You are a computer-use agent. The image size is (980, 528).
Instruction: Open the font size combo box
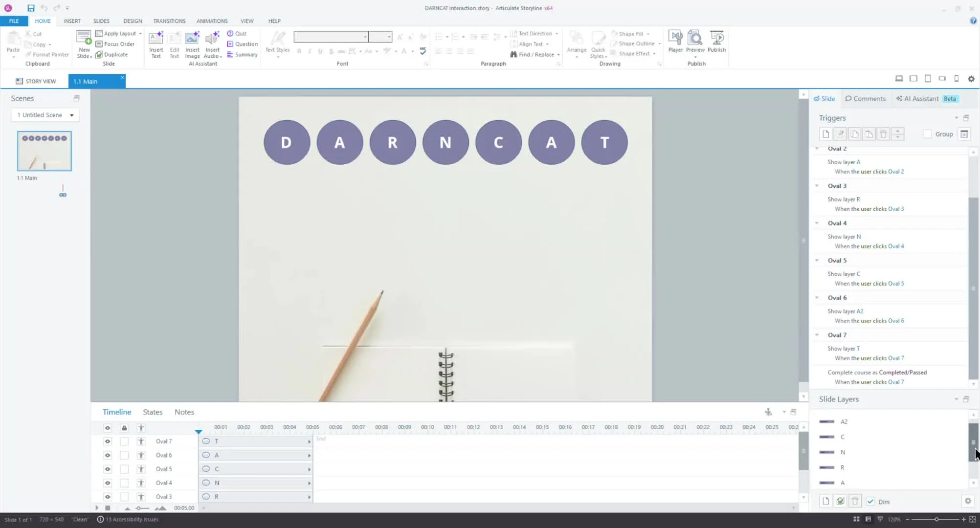coord(380,37)
